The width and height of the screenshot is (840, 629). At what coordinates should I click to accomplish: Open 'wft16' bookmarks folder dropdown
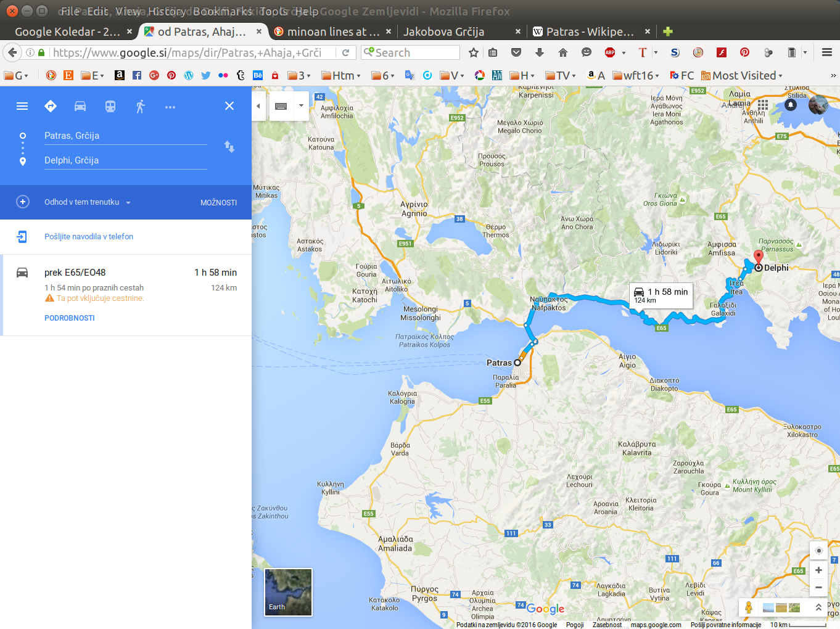(x=636, y=75)
